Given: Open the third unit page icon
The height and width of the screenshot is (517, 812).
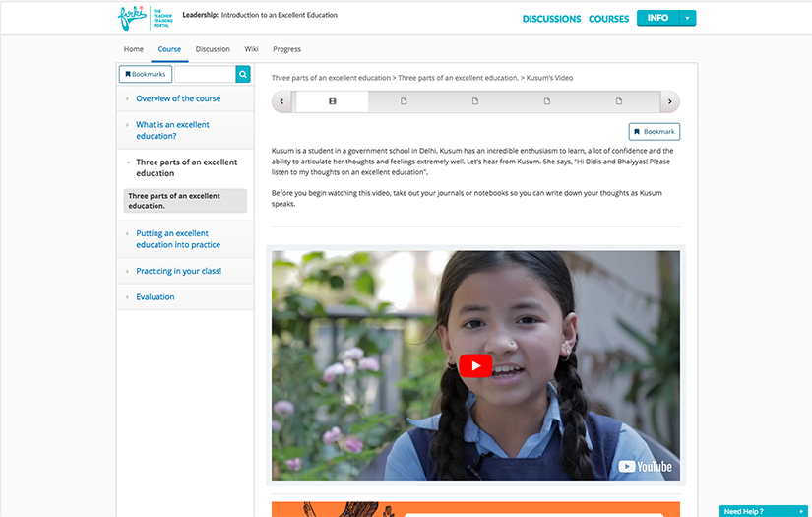Looking at the screenshot, I should coord(474,101).
